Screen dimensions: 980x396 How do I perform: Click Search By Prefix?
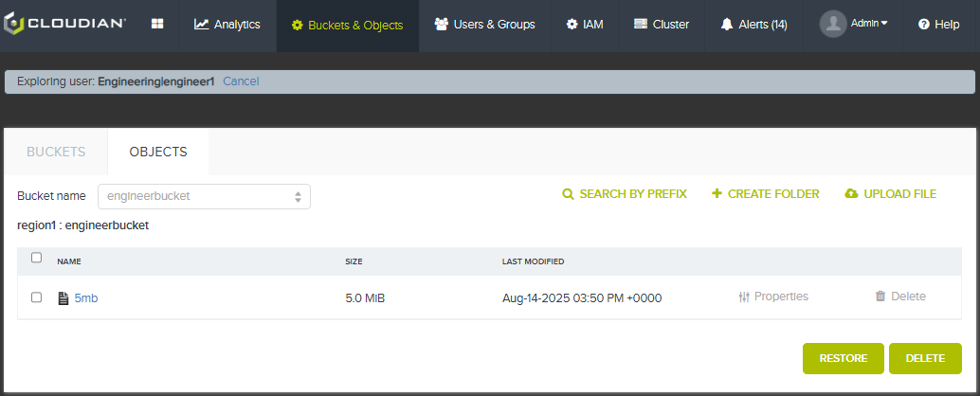625,194
